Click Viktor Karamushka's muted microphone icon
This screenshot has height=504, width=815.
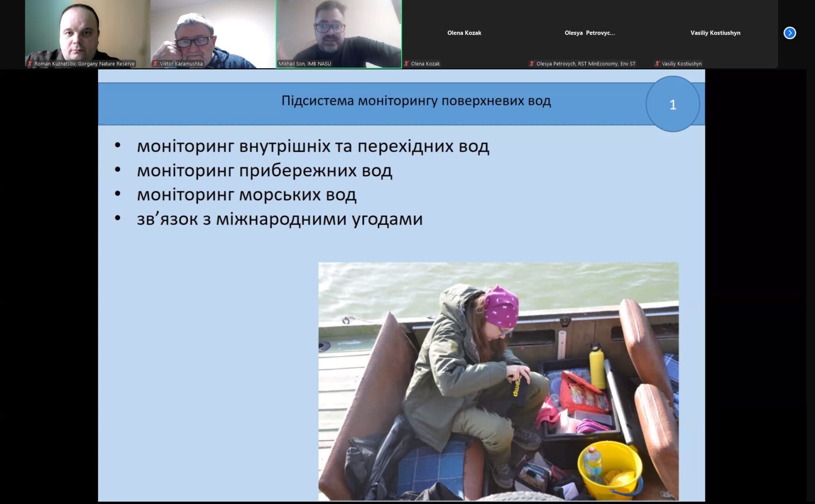coord(156,64)
